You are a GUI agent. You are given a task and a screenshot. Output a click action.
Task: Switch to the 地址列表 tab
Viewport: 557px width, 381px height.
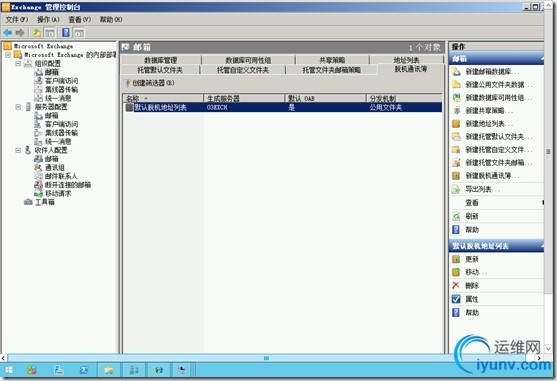[x=406, y=60]
